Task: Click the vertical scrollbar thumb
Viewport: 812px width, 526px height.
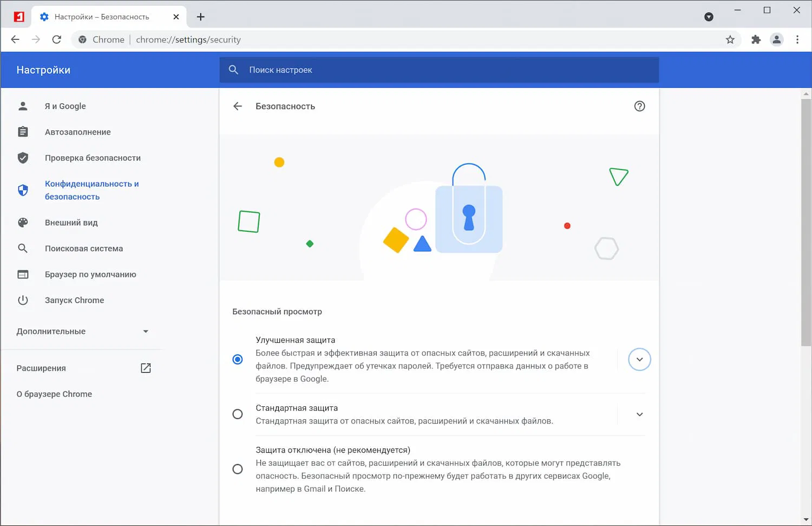Action: pos(806,222)
